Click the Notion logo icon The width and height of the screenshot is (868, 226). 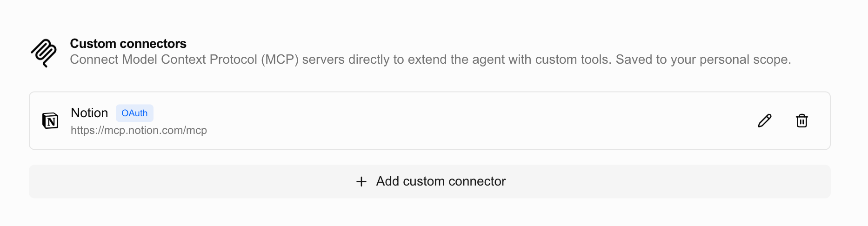50,121
